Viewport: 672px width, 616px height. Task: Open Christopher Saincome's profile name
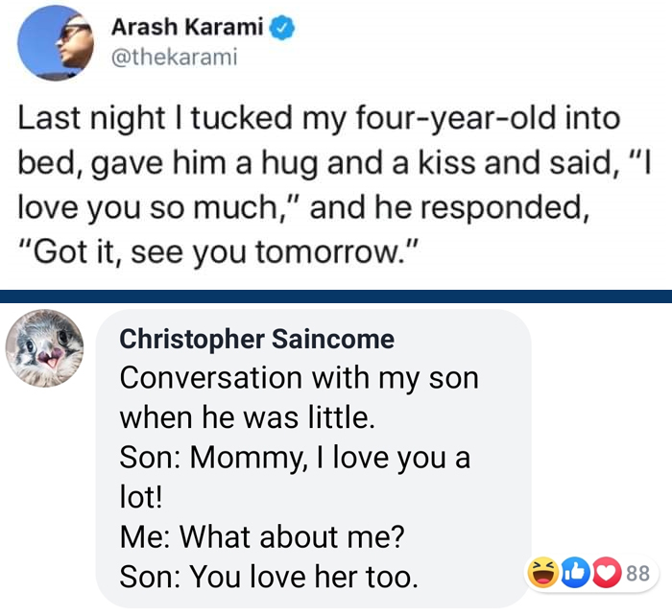coord(256,339)
